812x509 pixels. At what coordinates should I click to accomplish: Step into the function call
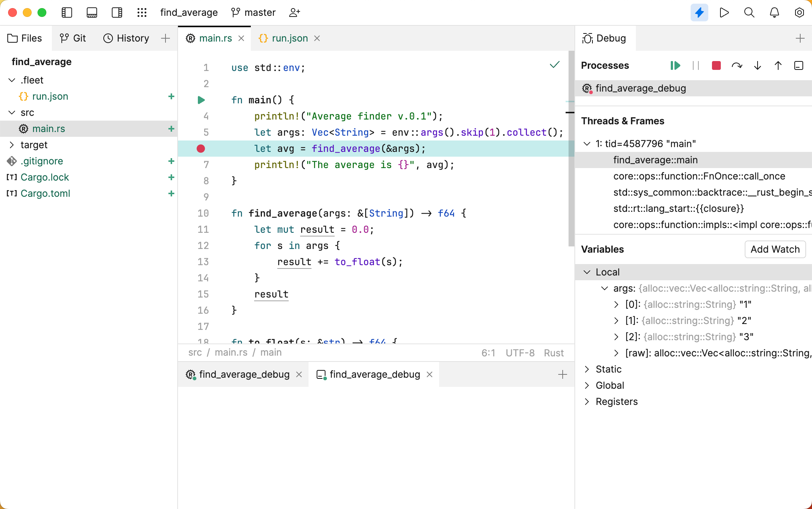(757, 65)
